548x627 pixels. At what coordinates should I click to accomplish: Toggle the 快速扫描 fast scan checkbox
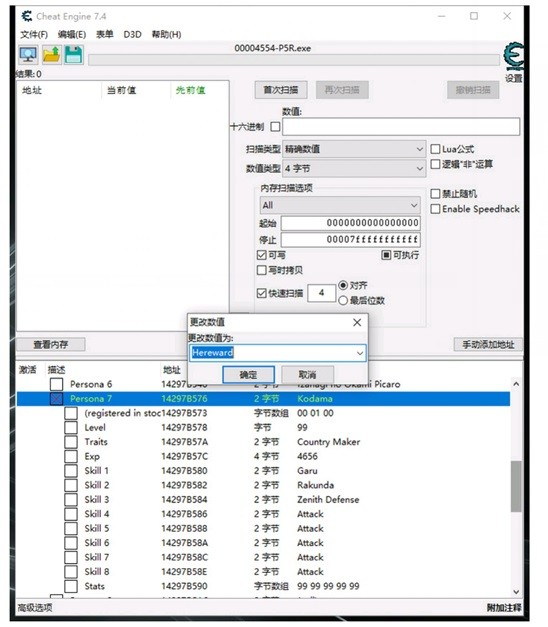click(x=262, y=293)
